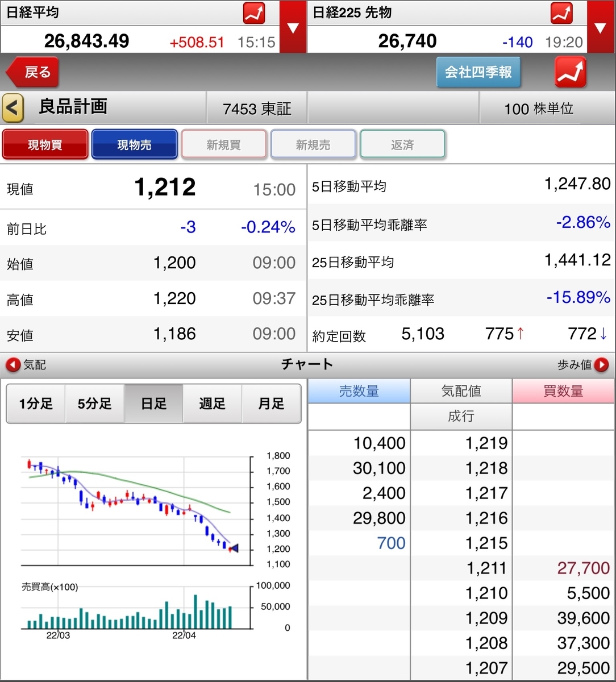
Task: Select 現物売 spot sell button
Action: tap(135, 144)
